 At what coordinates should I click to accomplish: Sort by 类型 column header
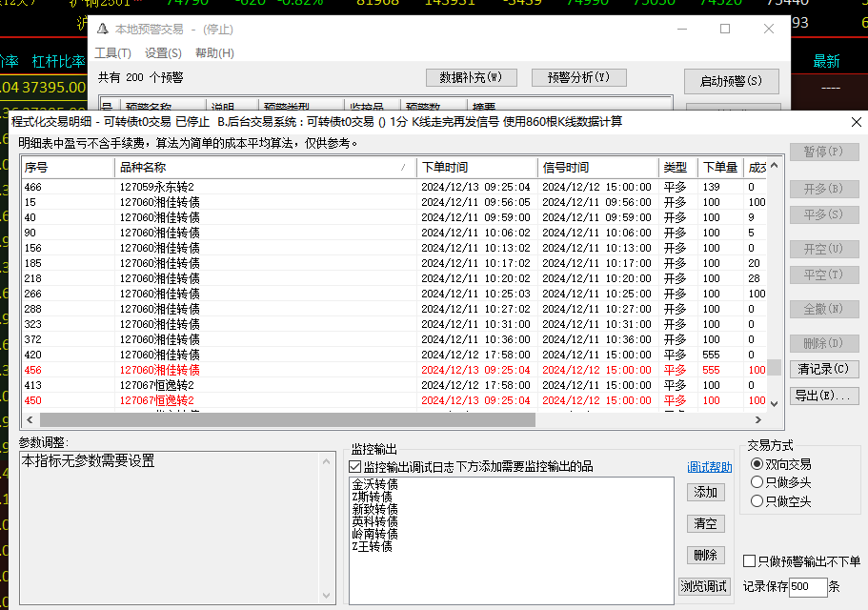(678, 167)
